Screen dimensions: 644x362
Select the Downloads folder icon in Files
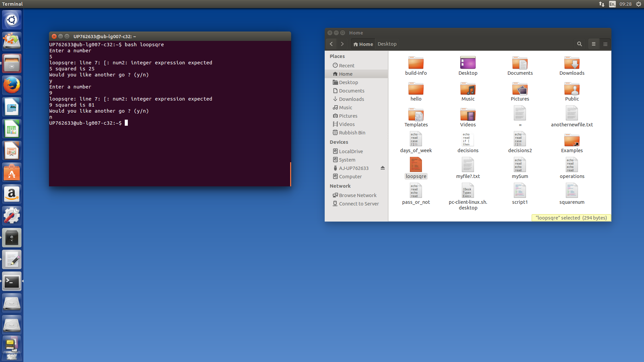click(x=572, y=66)
